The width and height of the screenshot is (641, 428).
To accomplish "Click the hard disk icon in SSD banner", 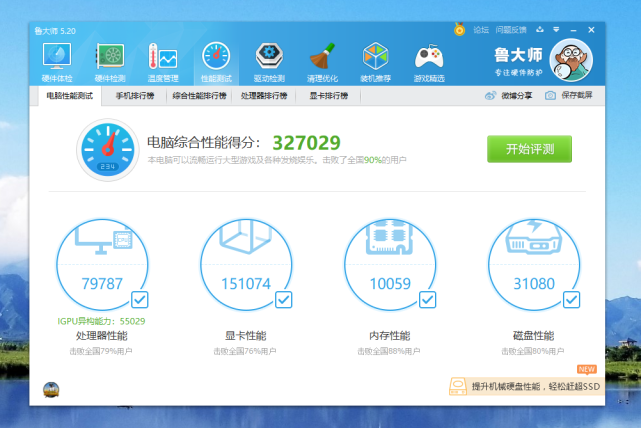I will click(x=458, y=386).
